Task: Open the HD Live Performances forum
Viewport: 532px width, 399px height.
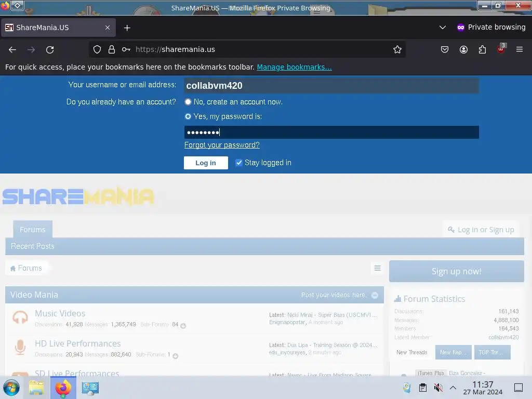Action: click(x=78, y=343)
